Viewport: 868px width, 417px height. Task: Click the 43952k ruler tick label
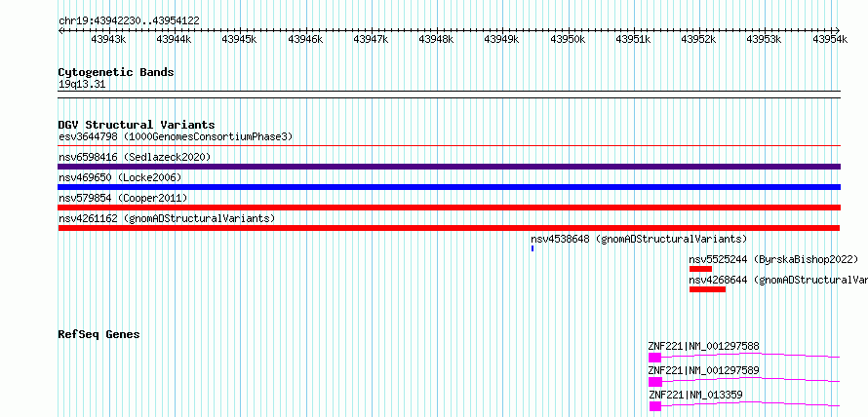(698, 39)
